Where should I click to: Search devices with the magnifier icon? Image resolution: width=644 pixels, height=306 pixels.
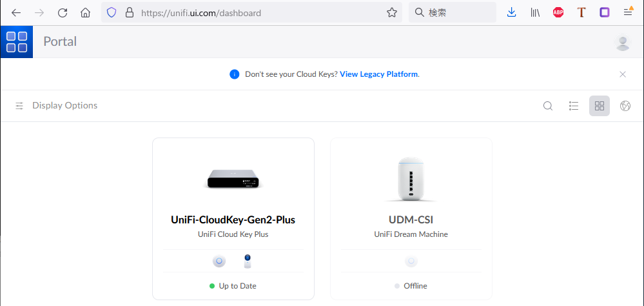pyautogui.click(x=547, y=106)
